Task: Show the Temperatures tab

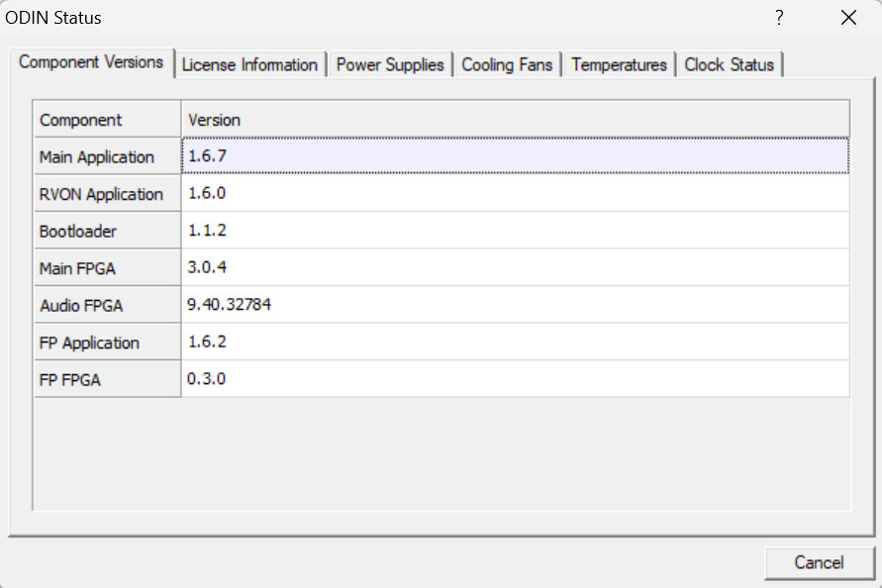Action: click(619, 65)
